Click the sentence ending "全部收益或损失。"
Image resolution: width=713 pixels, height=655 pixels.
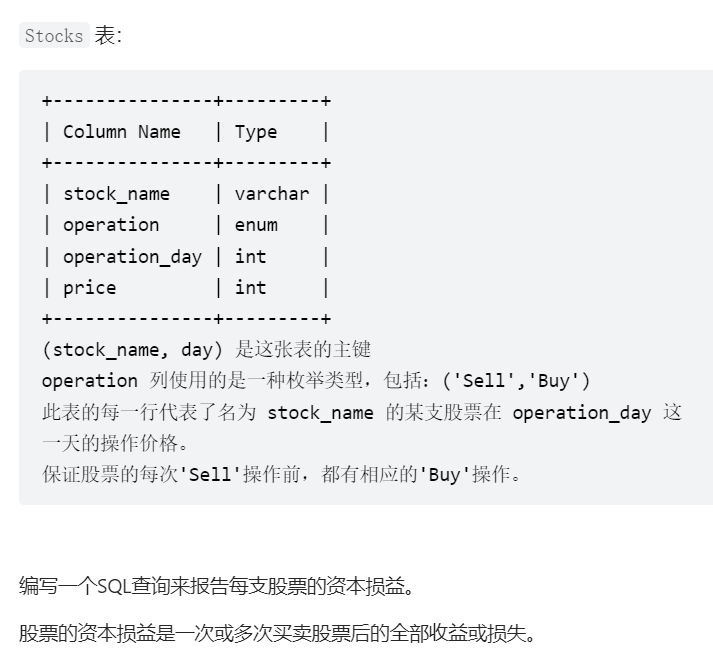[x=278, y=633]
